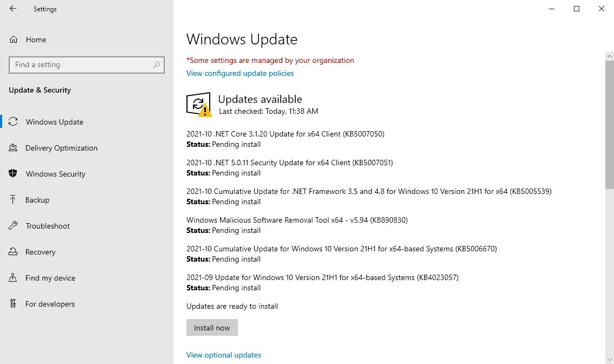Click Updates are ready to install text

click(232, 306)
